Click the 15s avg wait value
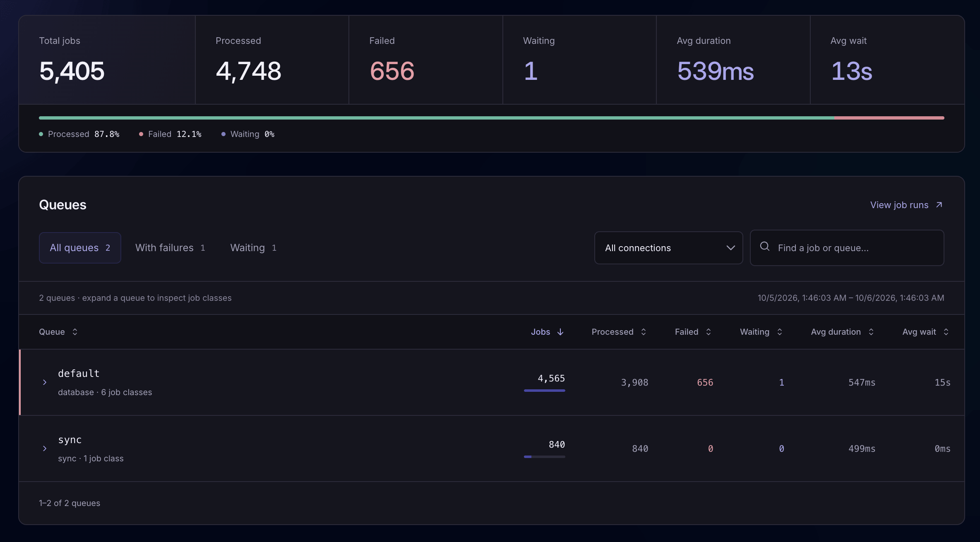The image size is (980, 542). [942, 382]
